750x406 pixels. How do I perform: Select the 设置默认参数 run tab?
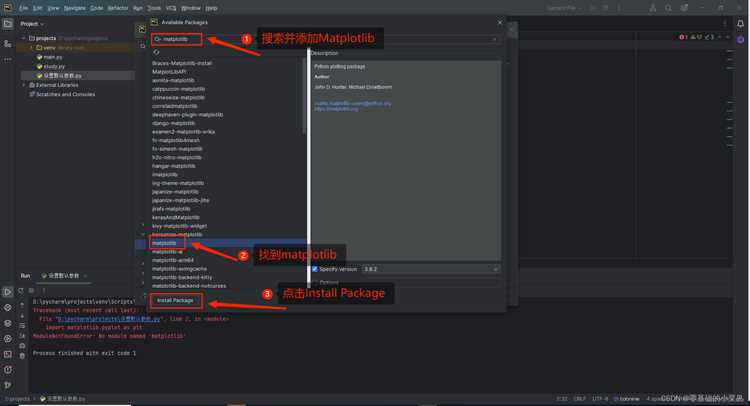[62, 276]
